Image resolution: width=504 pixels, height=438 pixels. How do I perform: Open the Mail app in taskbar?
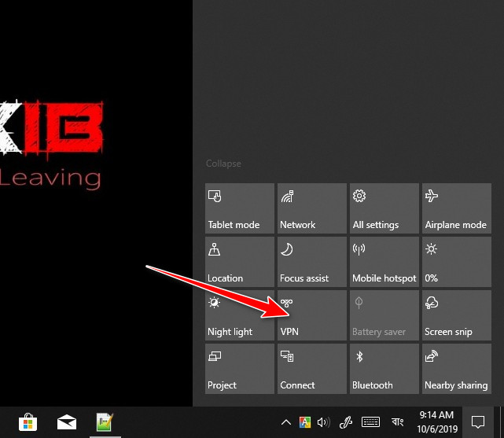(67, 422)
